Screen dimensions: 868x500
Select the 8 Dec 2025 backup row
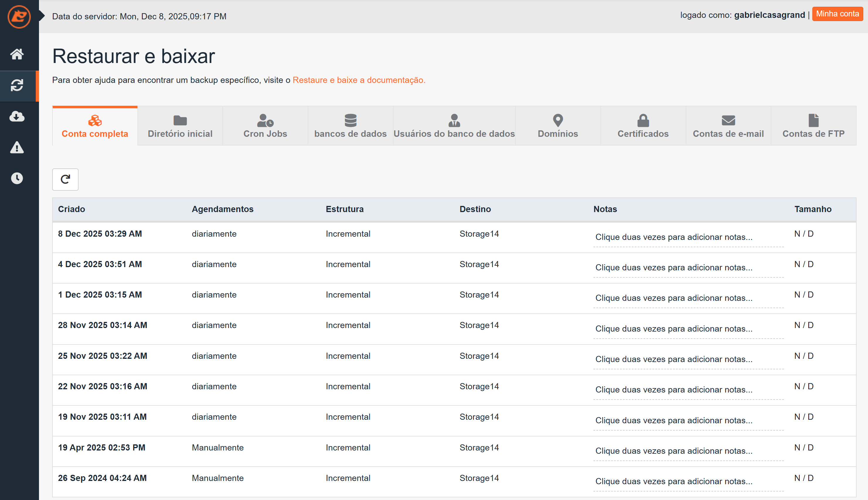pos(100,234)
